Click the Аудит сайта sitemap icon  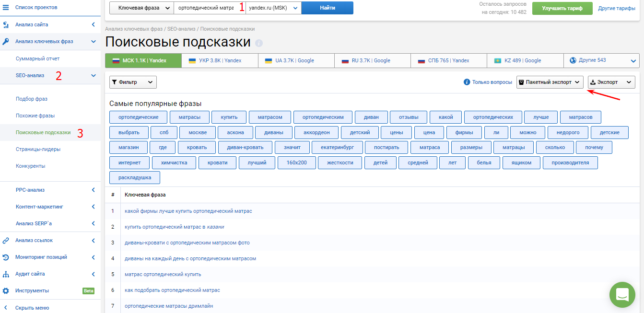point(6,274)
